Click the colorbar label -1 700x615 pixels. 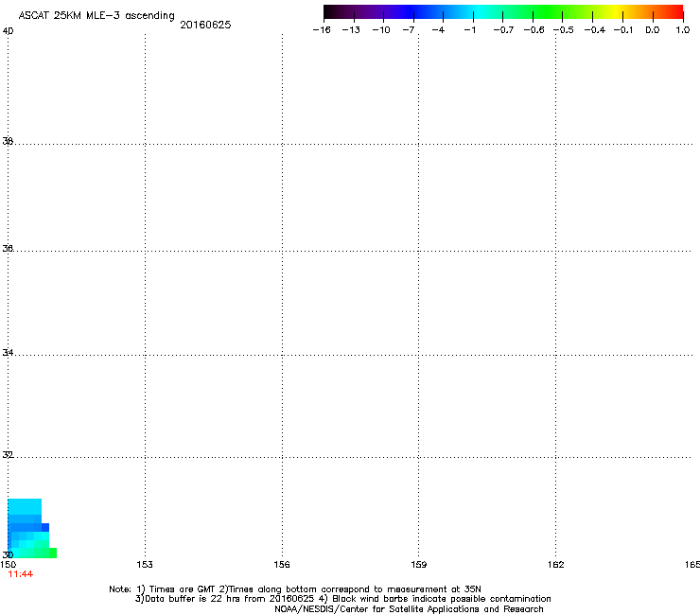point(469,30)
